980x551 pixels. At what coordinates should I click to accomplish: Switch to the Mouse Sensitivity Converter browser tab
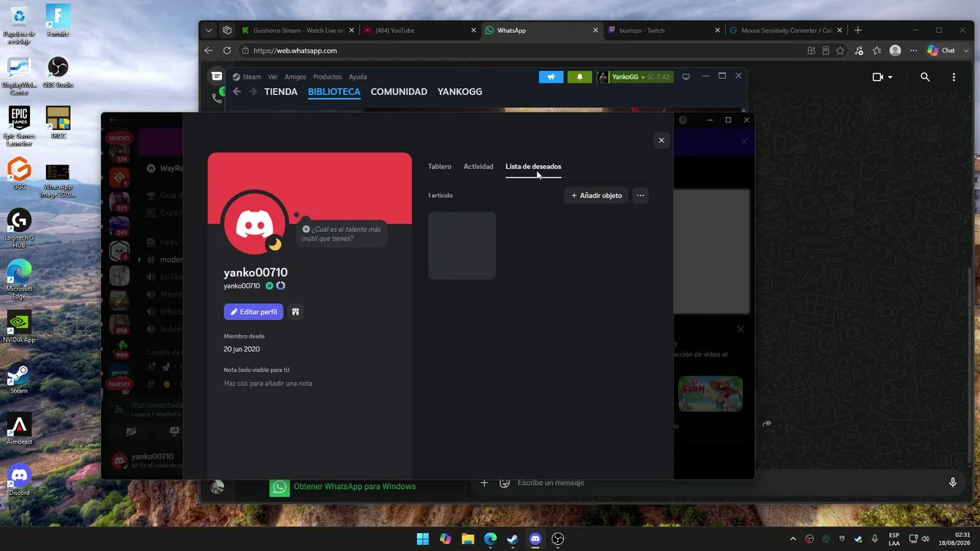(786, 31)
